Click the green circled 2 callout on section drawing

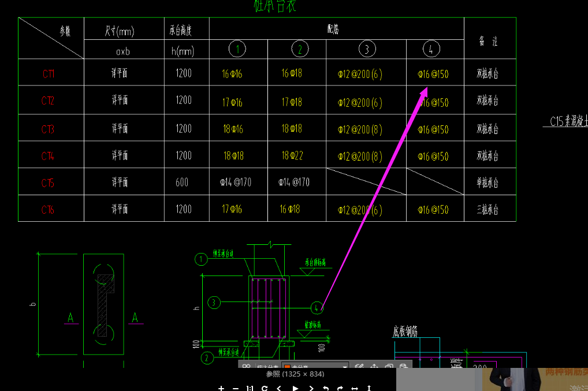pyautogui.click(x=207, y=358)
